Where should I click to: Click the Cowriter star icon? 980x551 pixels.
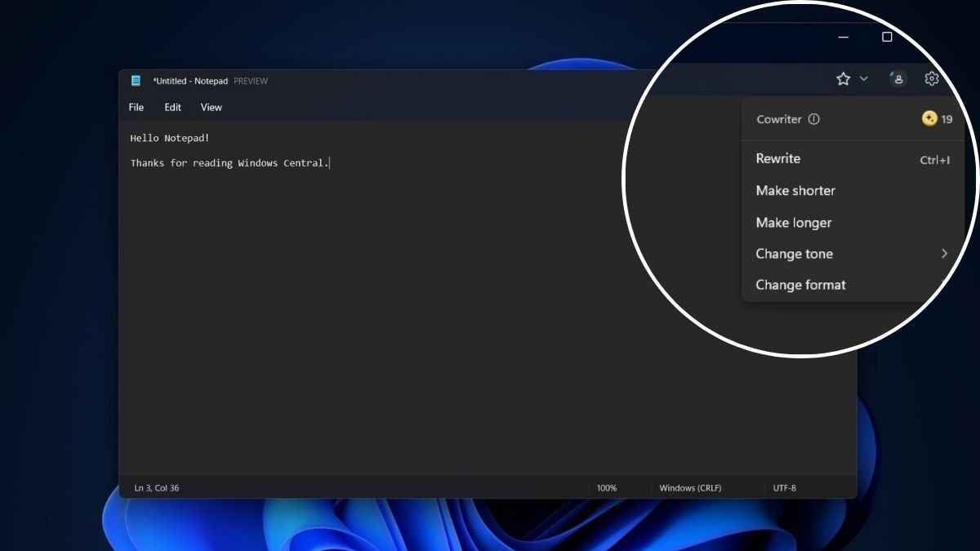point(843,78)
